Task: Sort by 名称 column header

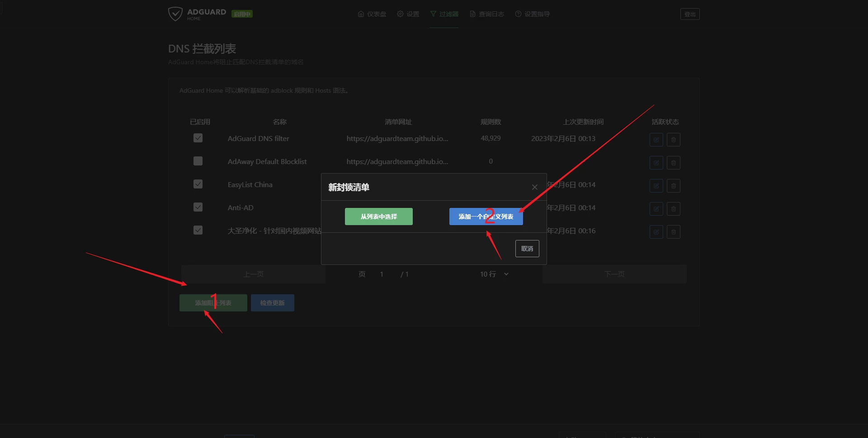Action: tap(280, 122)
